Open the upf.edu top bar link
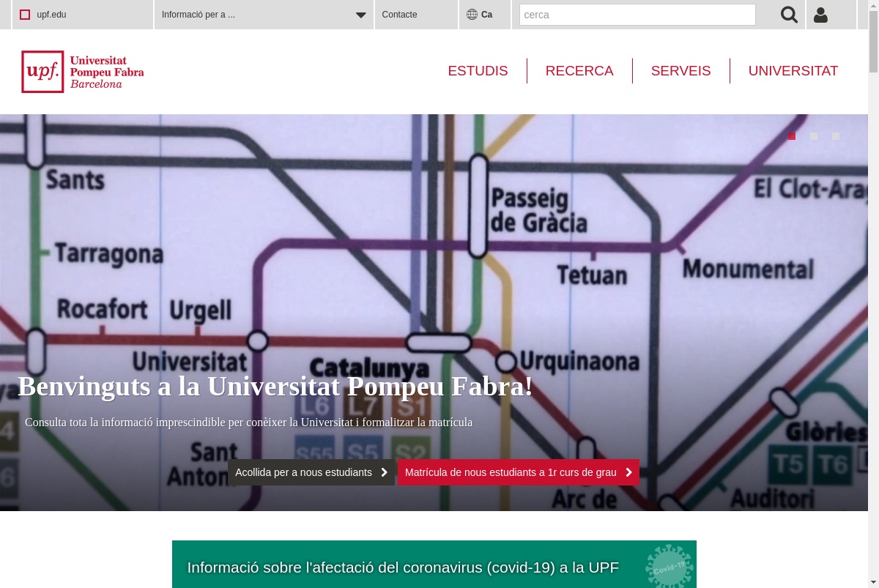 [51, 15]
